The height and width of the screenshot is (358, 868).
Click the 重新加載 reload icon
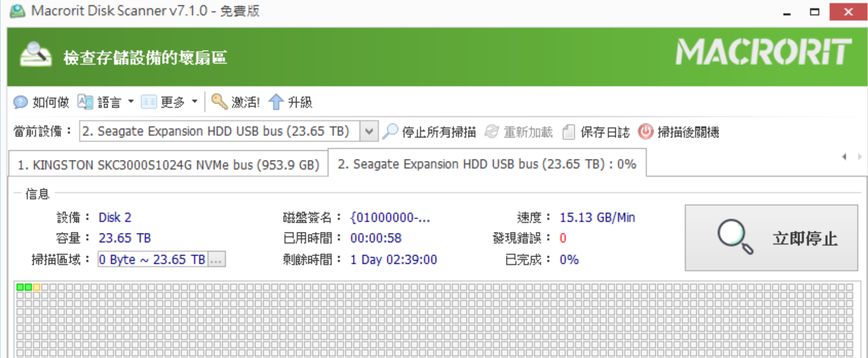pos(492,132)
